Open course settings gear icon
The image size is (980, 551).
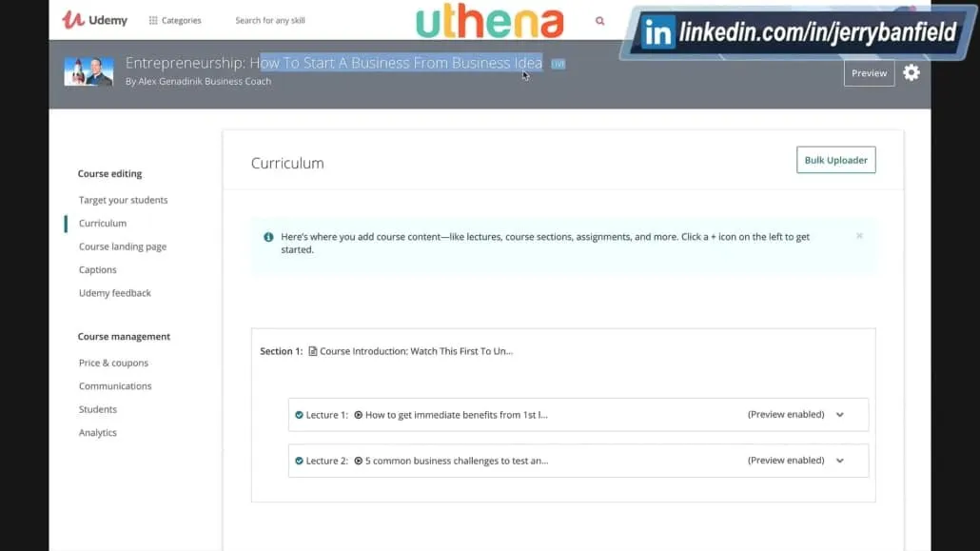click(x=911, y=72)
